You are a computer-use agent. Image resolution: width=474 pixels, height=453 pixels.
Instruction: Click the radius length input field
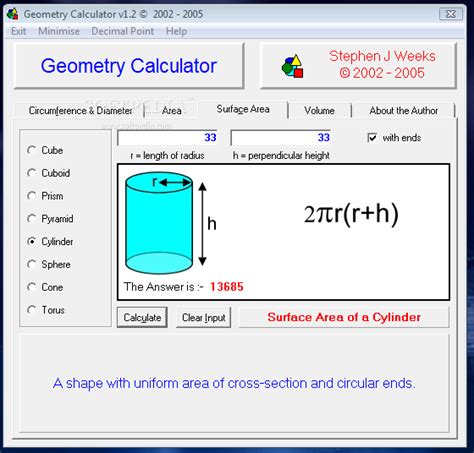click(167, 137)
